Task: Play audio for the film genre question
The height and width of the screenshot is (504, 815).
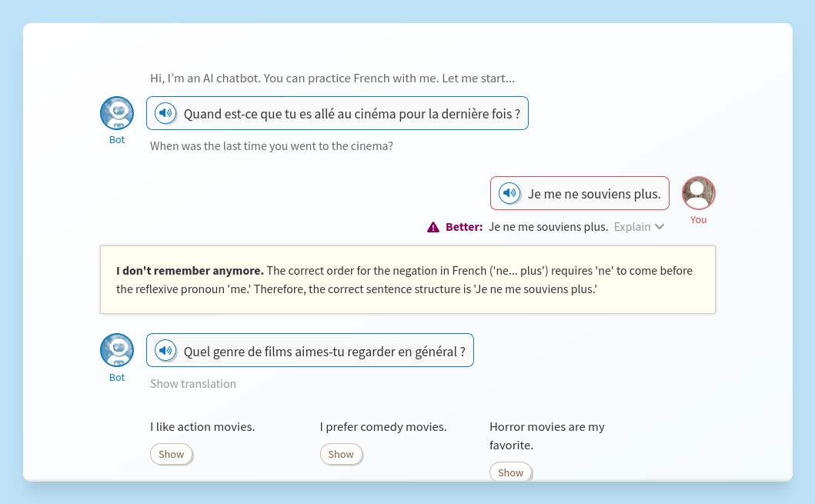Action: [165, 351]
